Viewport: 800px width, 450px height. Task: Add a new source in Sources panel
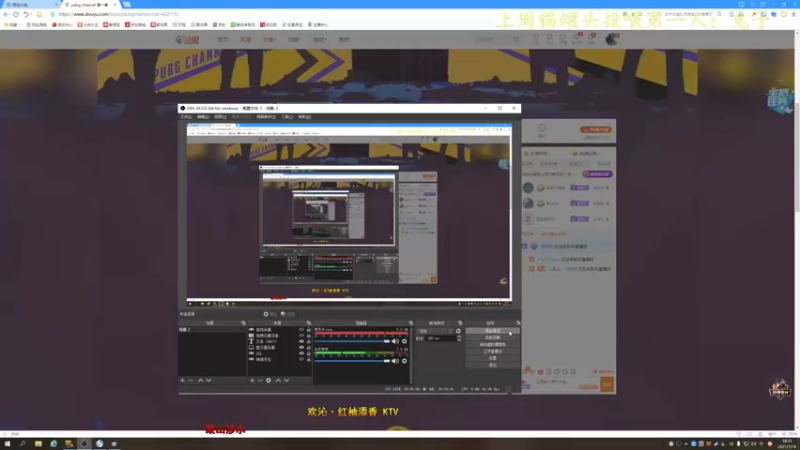click(x=252, y=381)
